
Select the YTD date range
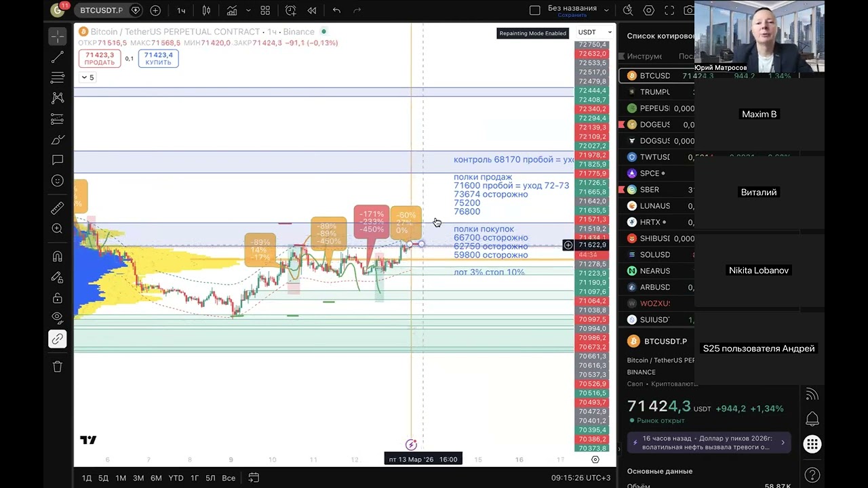[x=176, y=478]
